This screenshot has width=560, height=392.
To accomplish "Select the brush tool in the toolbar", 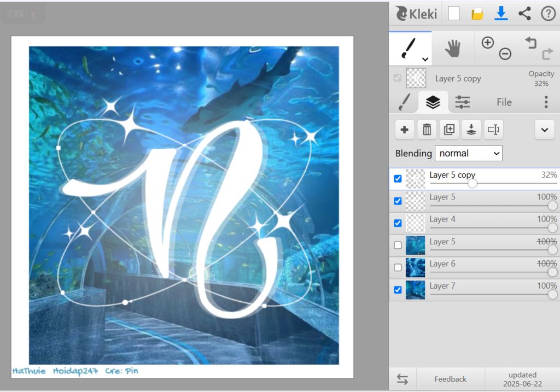I will point(410,48).
